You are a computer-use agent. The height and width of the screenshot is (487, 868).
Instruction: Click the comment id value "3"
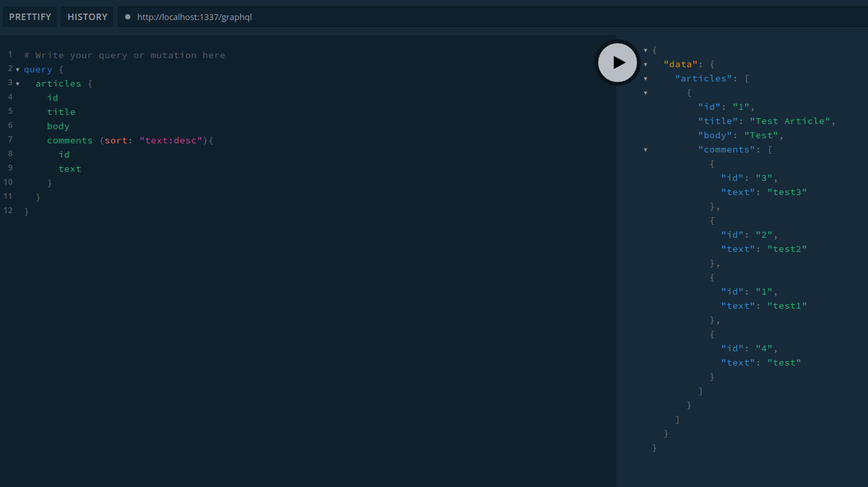pyautogui.click(x=764, y=178)
